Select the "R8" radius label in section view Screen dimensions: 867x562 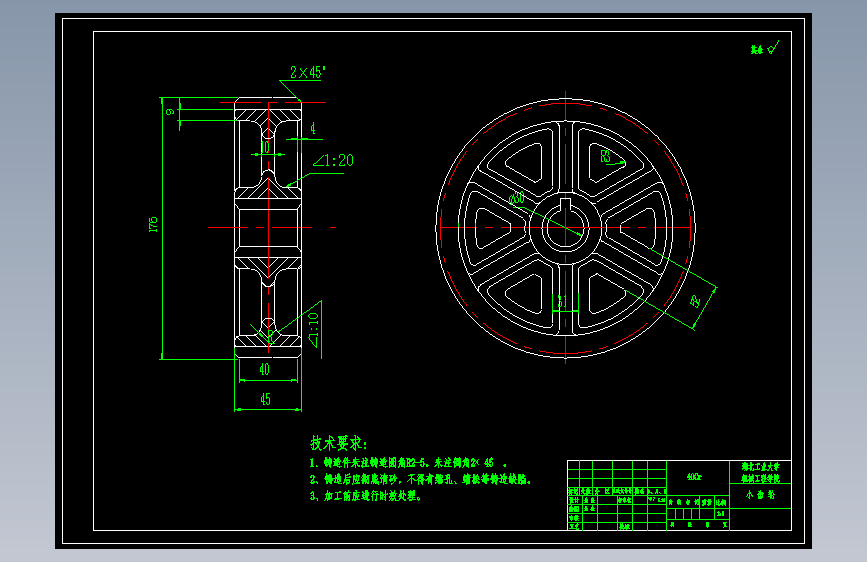[x=270, y=335]
